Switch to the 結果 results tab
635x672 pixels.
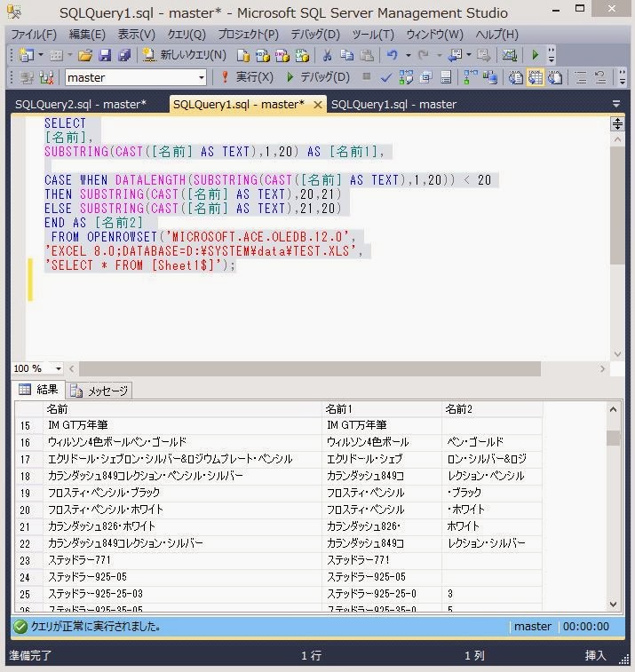[x=38, y=389]
